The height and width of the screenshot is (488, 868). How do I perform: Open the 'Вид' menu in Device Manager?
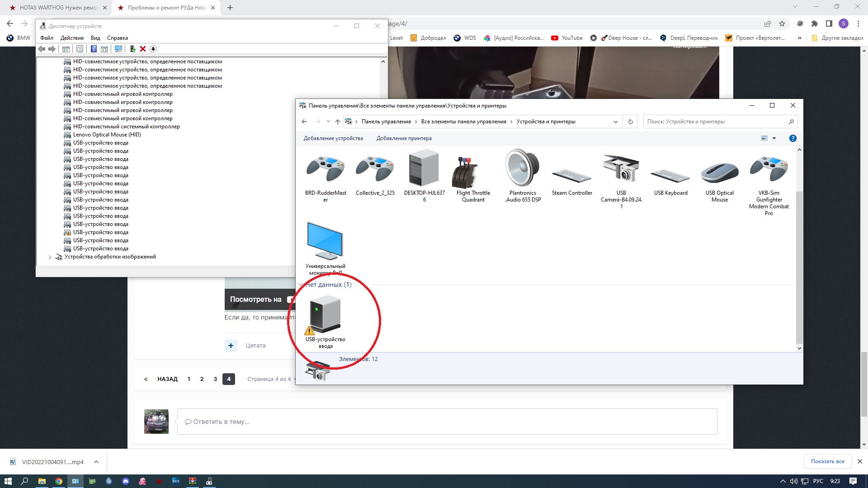pos(95,38)
